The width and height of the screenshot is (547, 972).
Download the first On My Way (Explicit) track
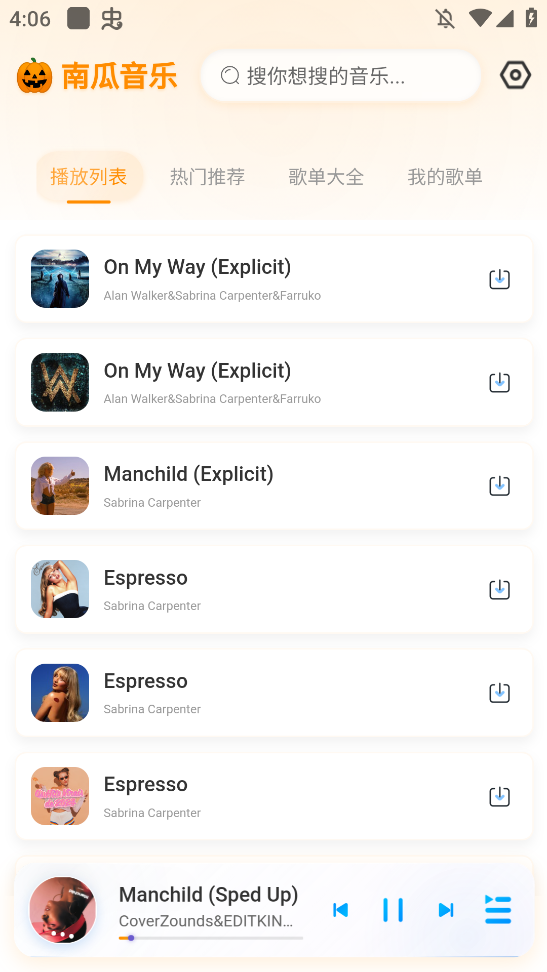(x=499, y=279)
